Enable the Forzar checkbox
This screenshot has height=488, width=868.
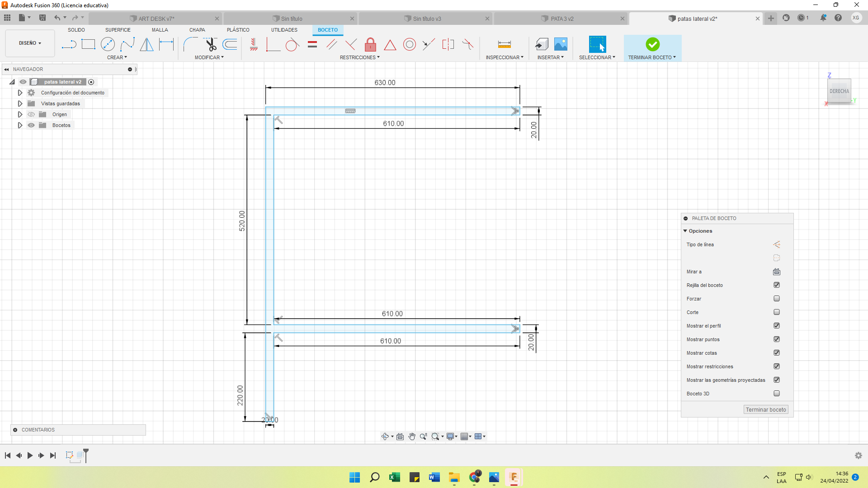point(777,299)
